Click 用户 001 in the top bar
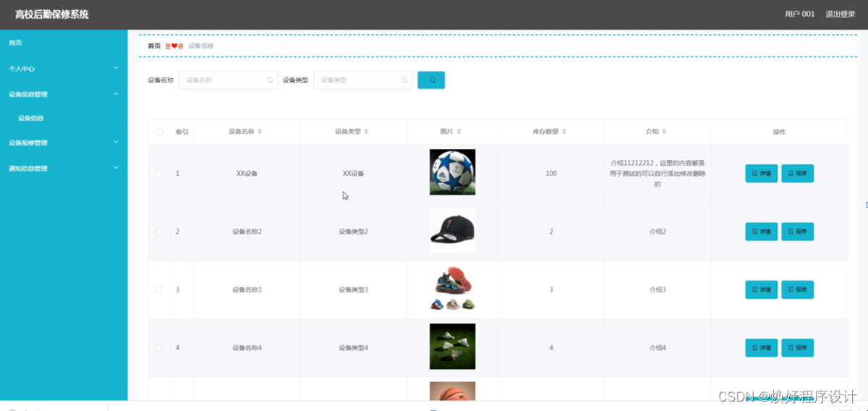868x411 pixels. tap(799, 14)
